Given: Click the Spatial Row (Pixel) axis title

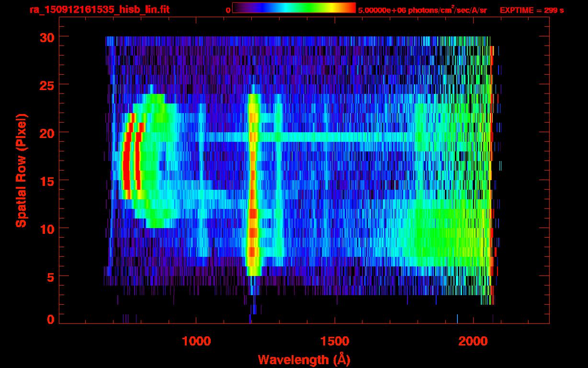Looking at the screenshot, I should 21,170.
